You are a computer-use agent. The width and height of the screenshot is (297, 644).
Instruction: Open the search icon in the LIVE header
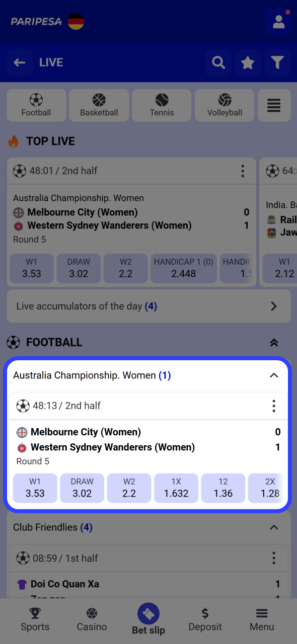218,62
